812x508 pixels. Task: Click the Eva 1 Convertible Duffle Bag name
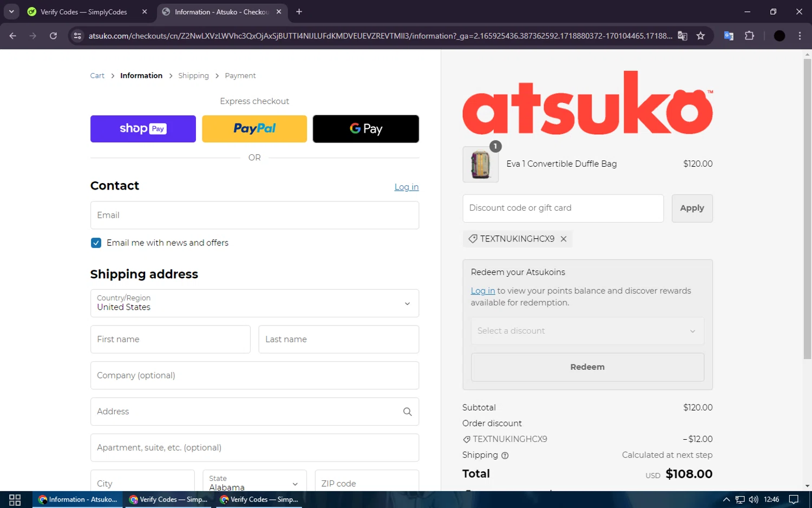[x=561, y=164]
